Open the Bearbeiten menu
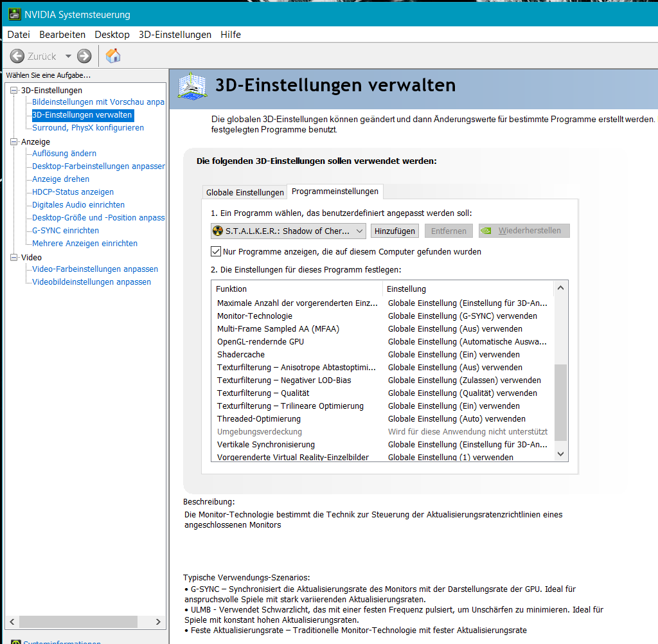This screenshot has width=658, height=644. point(62,35)
